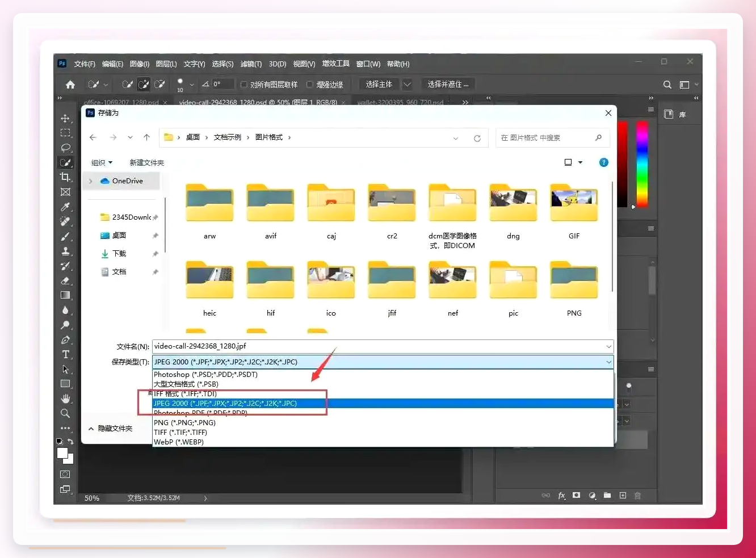
Task: Open the 保存类型 dropdown
Action: (383, 362)
